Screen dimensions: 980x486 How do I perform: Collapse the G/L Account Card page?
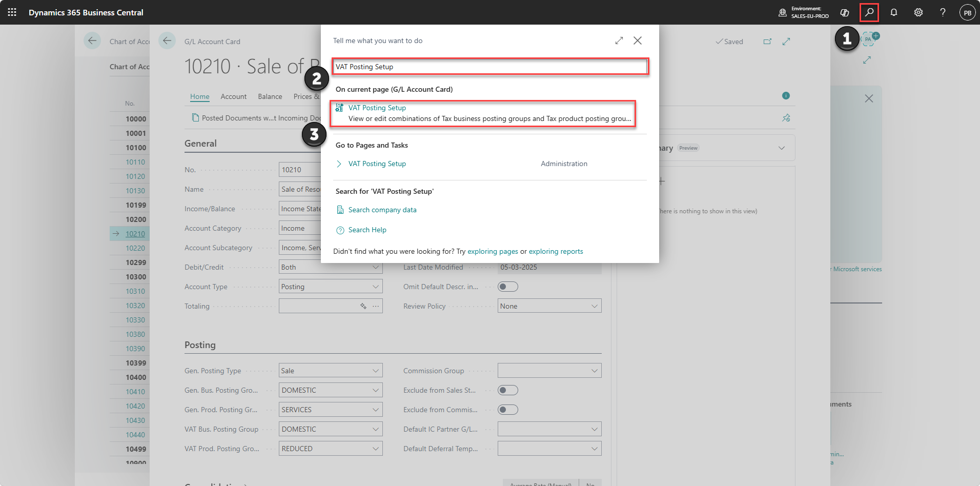point(786,42)
